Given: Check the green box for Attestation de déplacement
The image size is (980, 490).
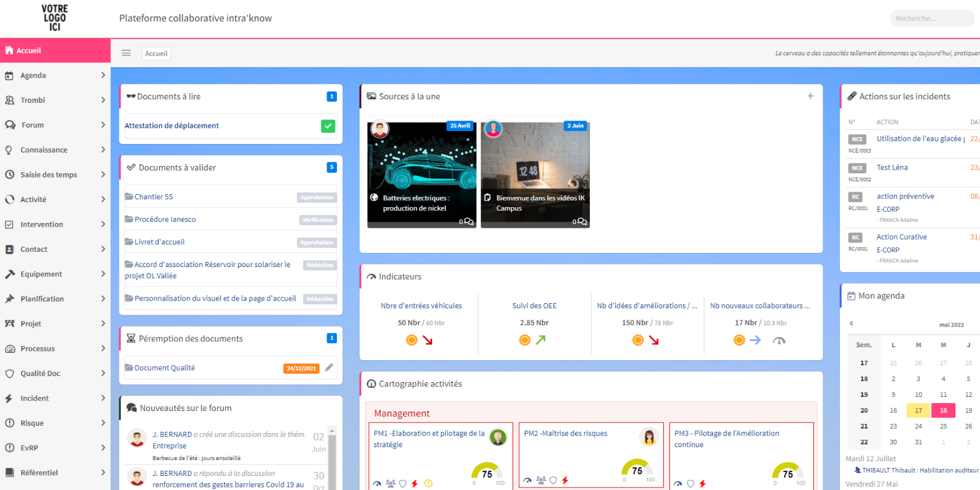Looking at the screenshot, I should pos(328,126).
